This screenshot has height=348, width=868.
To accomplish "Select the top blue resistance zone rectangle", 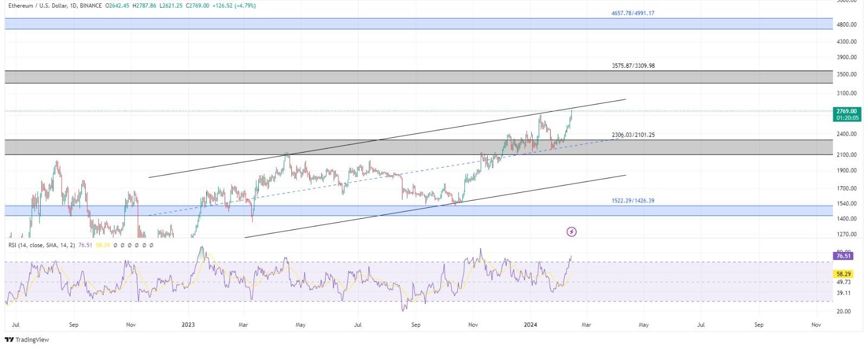I will (418, 23).
